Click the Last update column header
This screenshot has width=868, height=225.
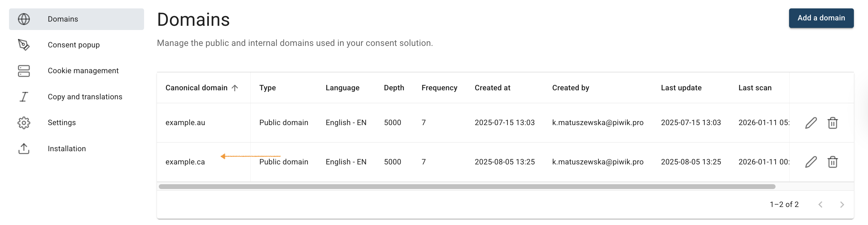681,88
